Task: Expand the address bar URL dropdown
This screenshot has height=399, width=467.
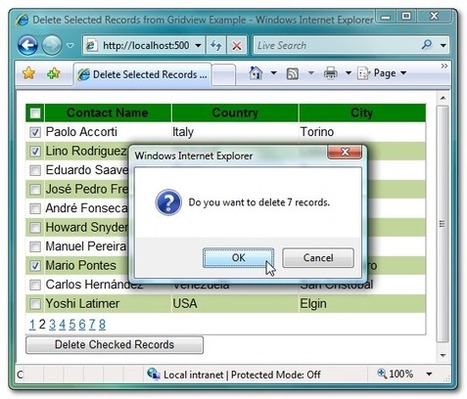Action: point(198,45)
